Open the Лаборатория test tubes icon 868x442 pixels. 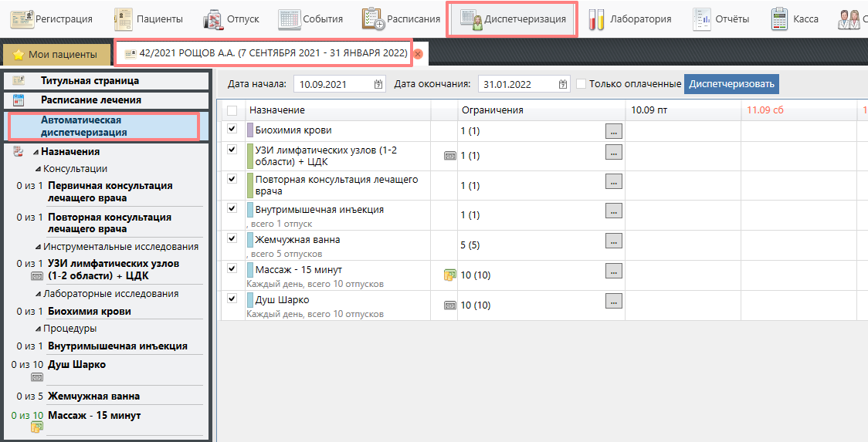[x=596, y=19]
